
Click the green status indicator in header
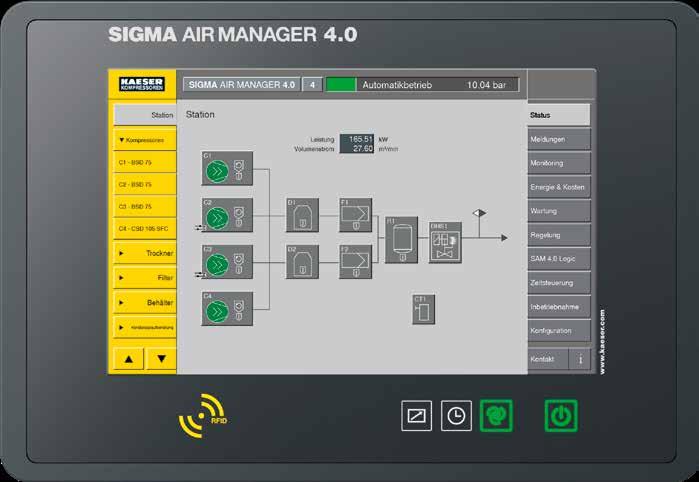coord(341,85)
